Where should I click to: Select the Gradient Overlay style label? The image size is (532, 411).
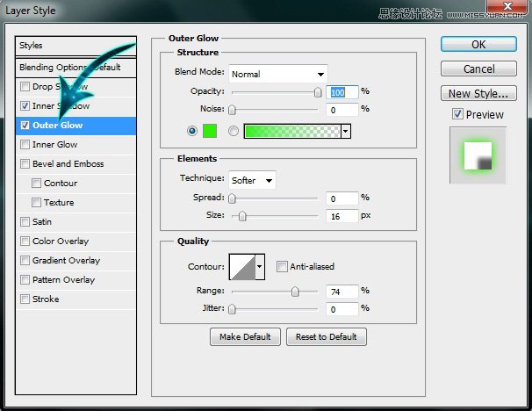pos(67,261)
